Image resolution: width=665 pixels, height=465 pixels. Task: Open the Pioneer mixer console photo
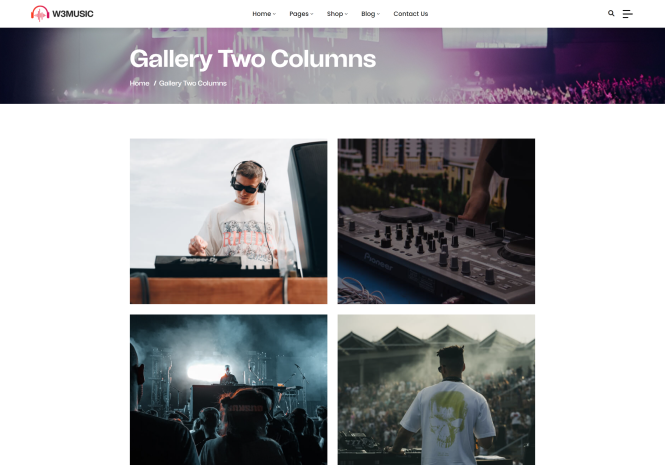(436, 221)
